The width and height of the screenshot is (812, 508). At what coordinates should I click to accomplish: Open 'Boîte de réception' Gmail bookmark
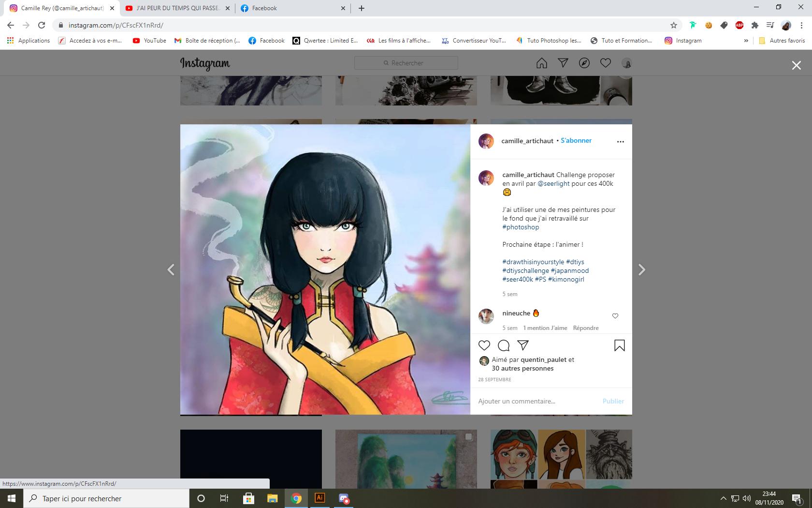207,41
